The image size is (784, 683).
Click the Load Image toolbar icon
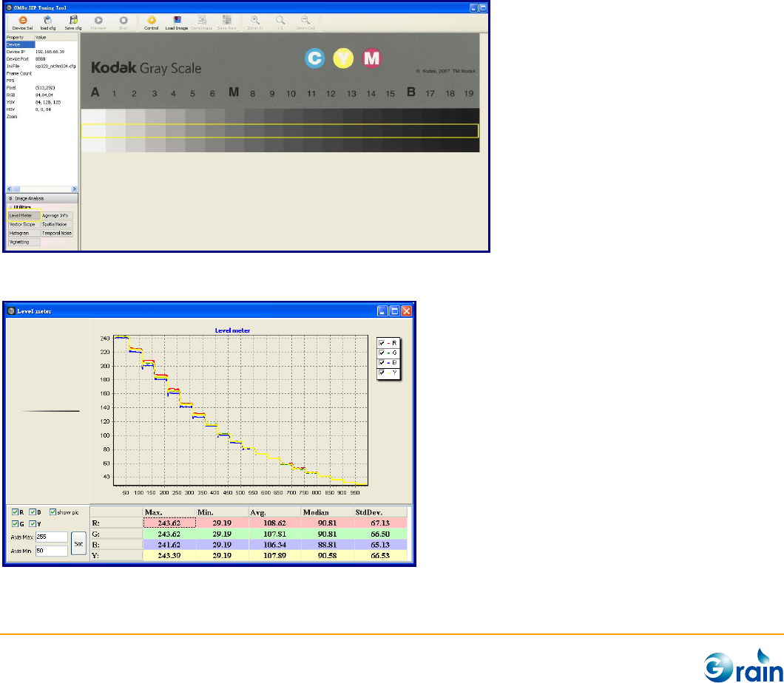pos(177,23)
